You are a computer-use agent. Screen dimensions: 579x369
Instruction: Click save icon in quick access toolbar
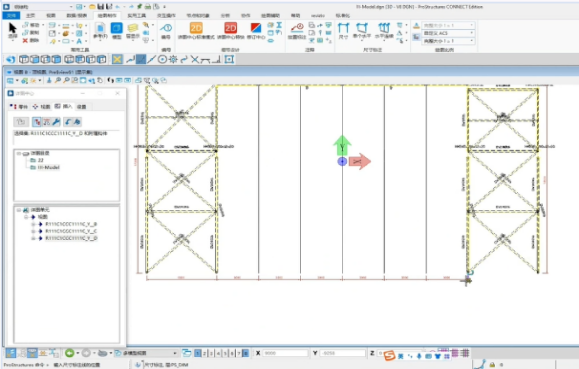100,7
